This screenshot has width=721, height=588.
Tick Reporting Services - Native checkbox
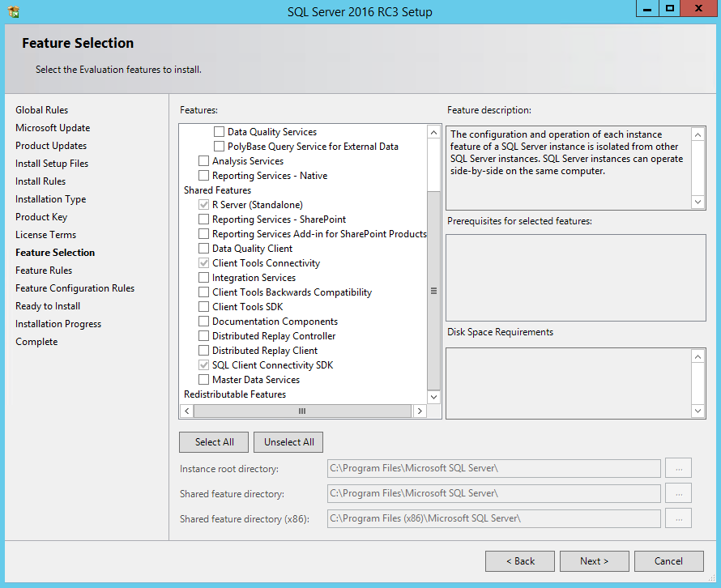203,176
